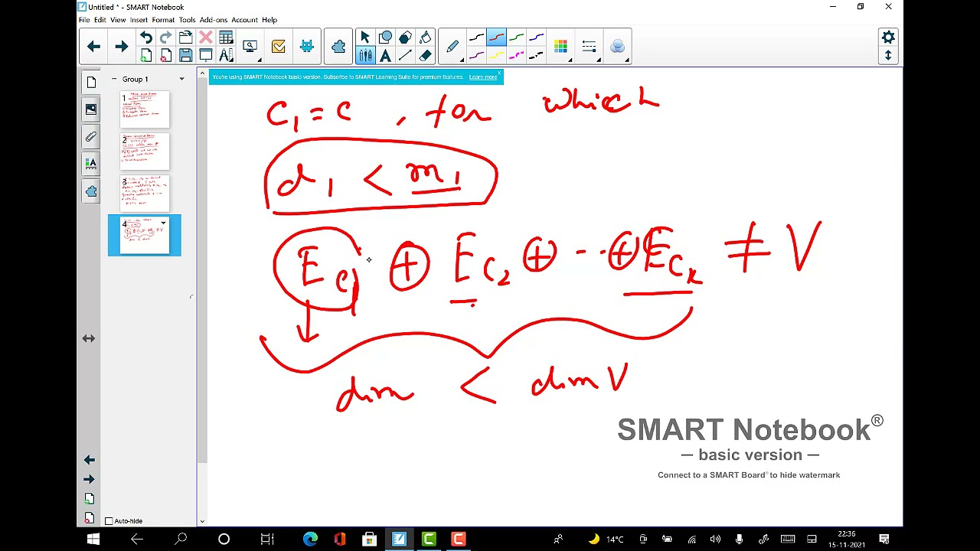Follow the Learn more link in banner
The width and height of the screenshot is (980, 551).
click(482, 77)
